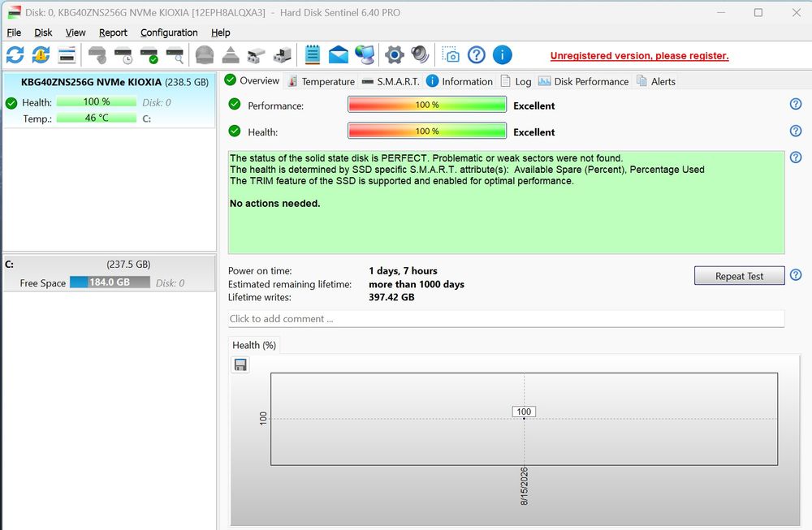
Task: Open the Configuration menu
Action: 169,32
